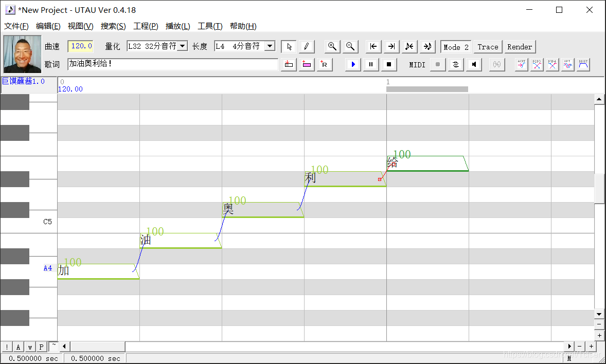Jump to the start with left-bar arrow
Screen dimensions: 606x364
click(x=373, y=47)
